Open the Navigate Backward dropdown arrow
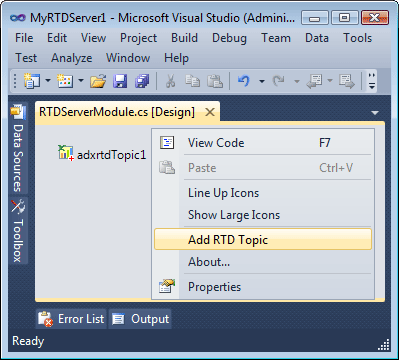The image size is (399, 360). [x=330, y=80]
